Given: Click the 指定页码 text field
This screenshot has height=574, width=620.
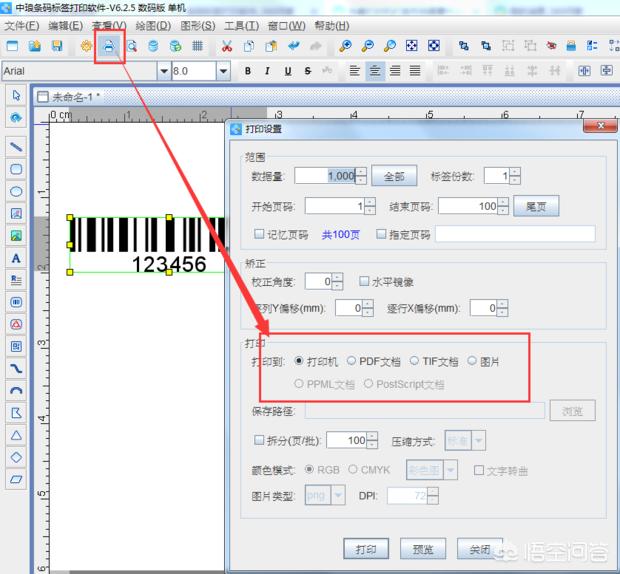Looking at the screenshot, I should 515,234.
